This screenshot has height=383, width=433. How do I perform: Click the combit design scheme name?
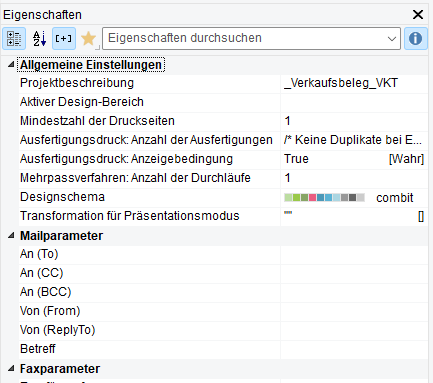click(395, 198)
